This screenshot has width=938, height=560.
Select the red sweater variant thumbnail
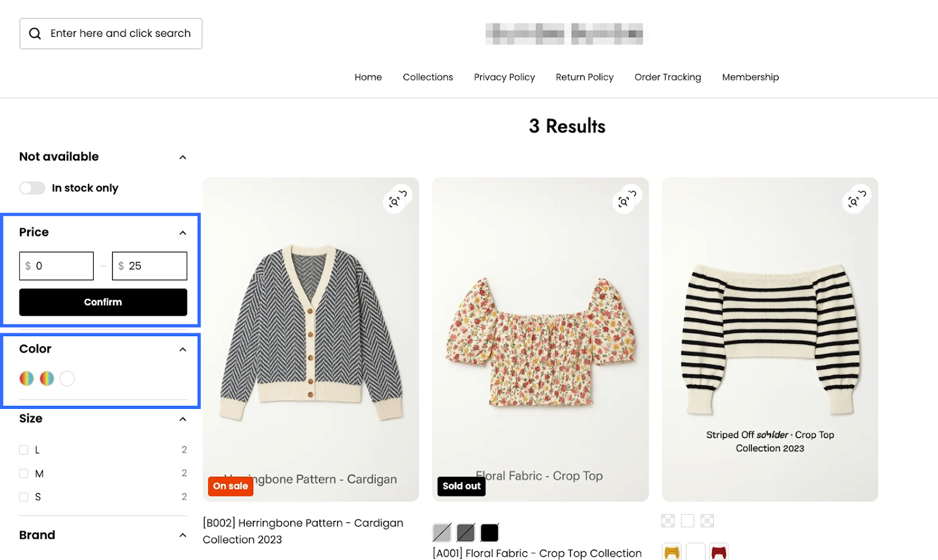click(719, 552)
